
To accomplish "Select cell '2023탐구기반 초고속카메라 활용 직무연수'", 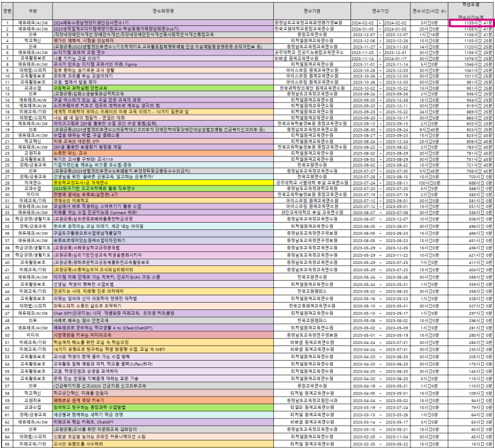I will click(x=163, y=189).
